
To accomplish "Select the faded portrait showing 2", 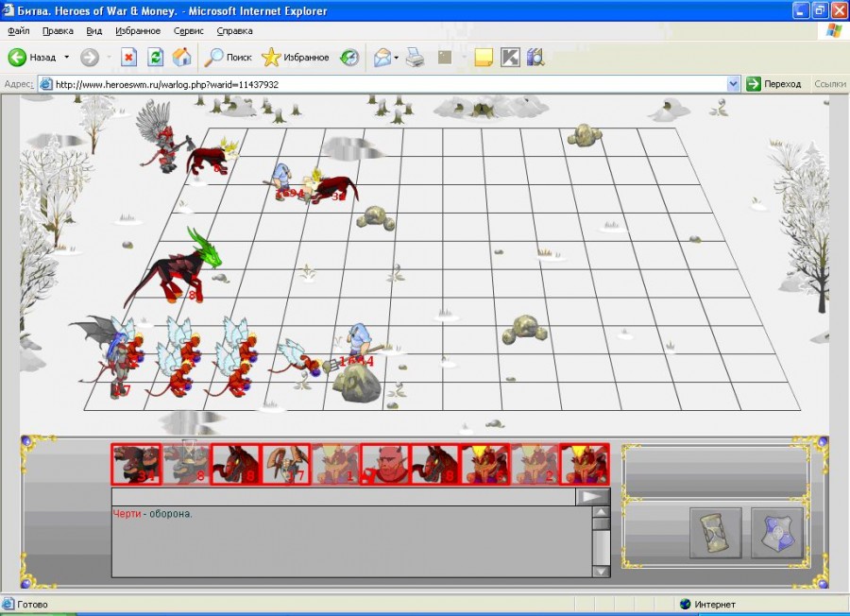I will pyautogui.click(x=535, y=464).
